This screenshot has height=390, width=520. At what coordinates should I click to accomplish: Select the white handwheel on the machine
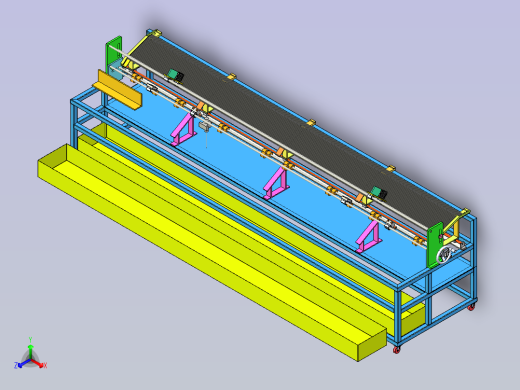[x=444, y=255]
